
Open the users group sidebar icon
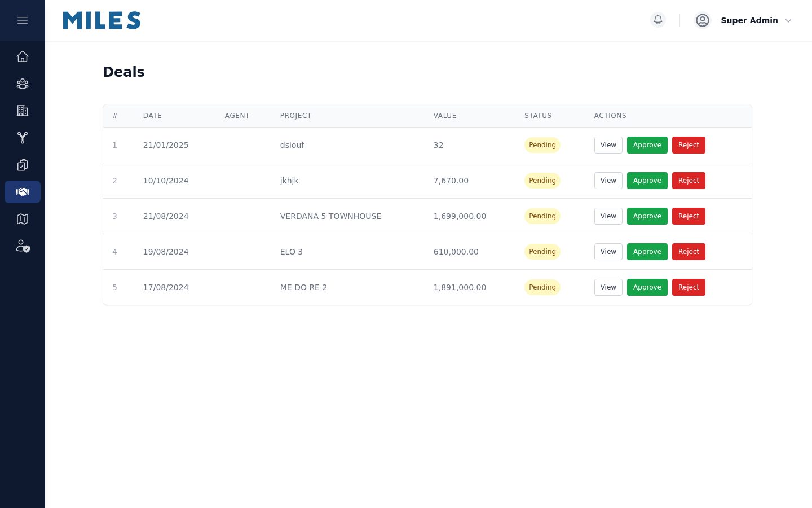[x=23, y=84]
